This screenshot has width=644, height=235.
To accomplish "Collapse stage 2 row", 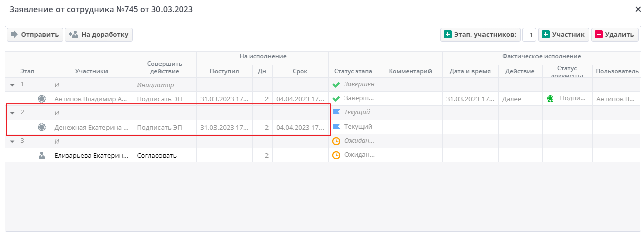I will (x=12, y=113).
